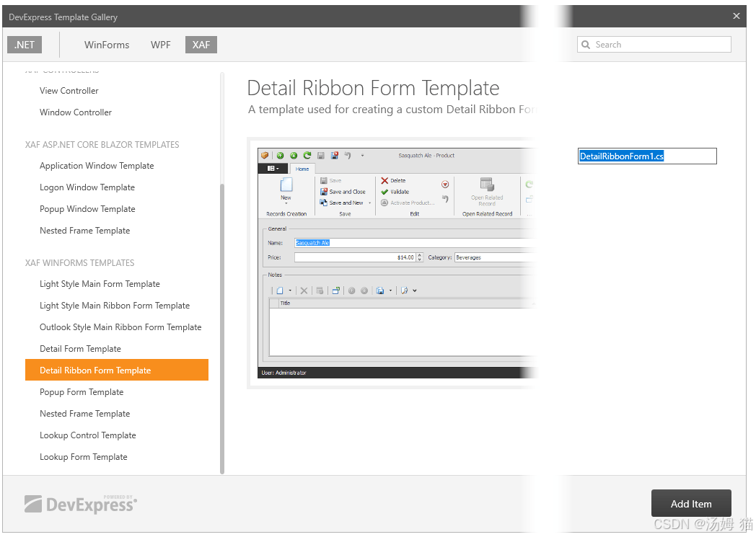Pick Blazor Nested Frame Template
Viewport: 756px width, 537px height.
click(85, 231)
